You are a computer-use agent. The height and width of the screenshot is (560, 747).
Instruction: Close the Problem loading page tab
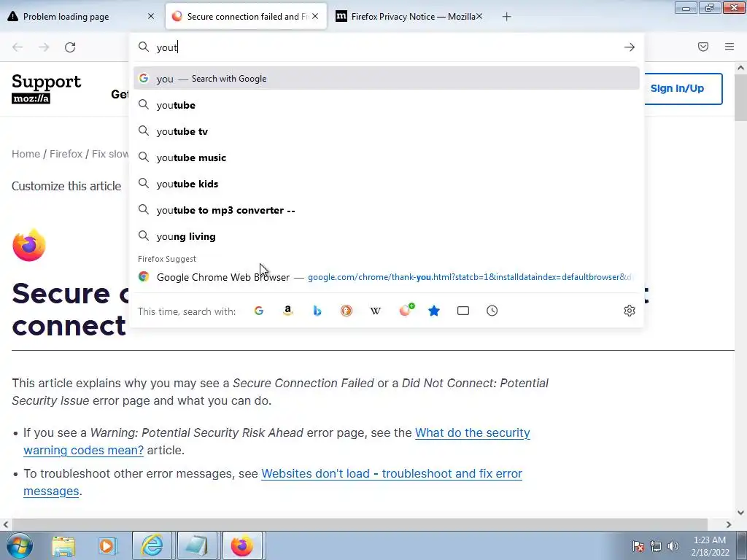(x=151, y=16)
